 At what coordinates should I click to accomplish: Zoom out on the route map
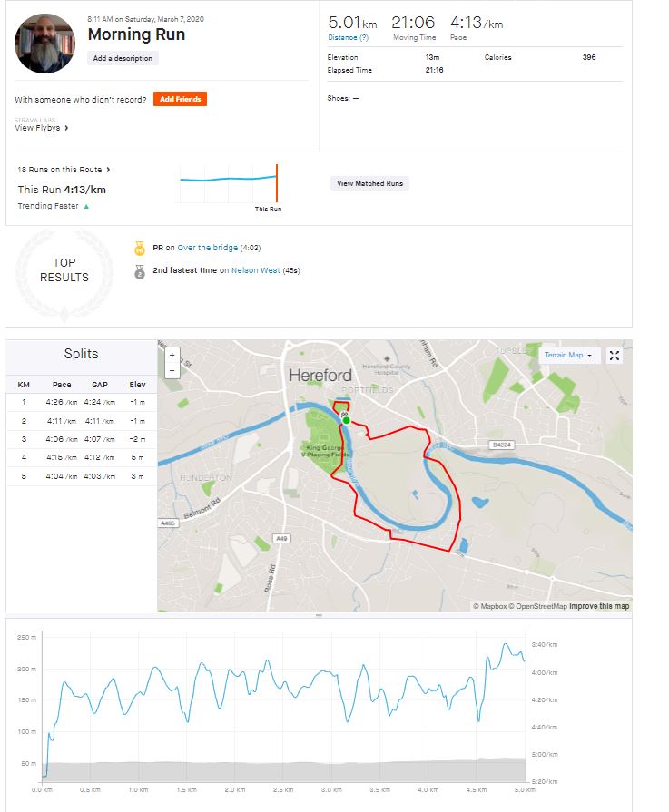tap(172, 370)
